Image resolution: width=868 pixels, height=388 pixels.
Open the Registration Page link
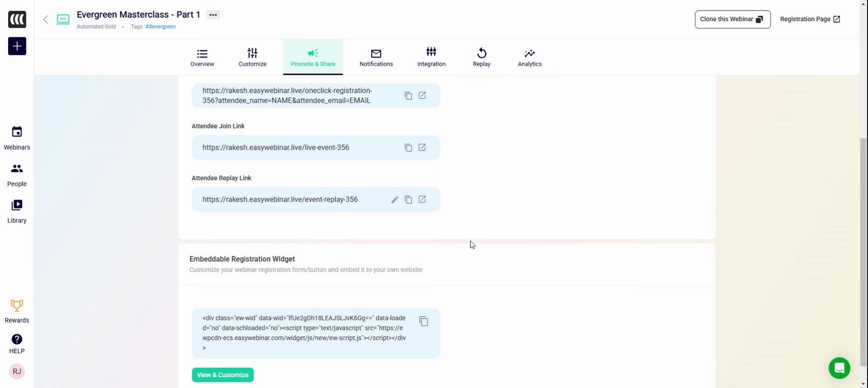[810, 19]
